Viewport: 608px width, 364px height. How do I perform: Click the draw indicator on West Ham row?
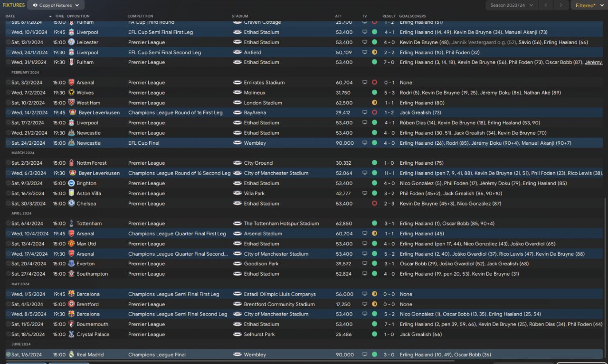(x=374, y=103)
